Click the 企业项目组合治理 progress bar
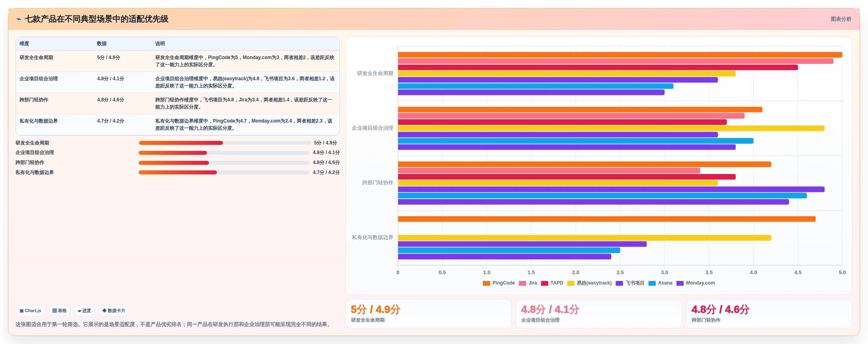 [224, 153]
